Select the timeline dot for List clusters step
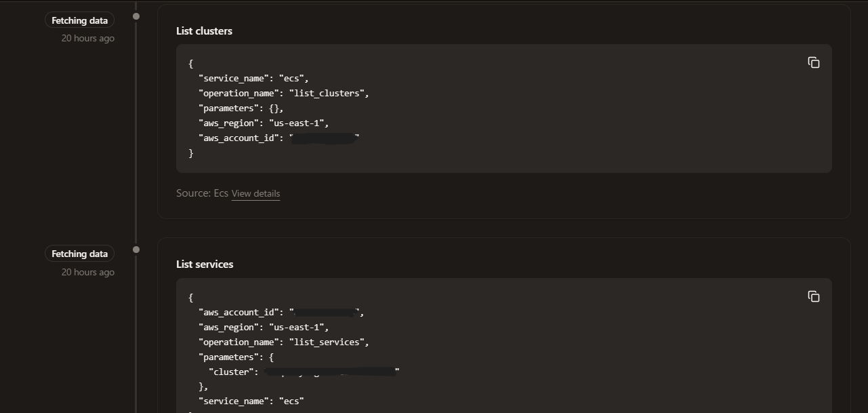 pos(136,16)
